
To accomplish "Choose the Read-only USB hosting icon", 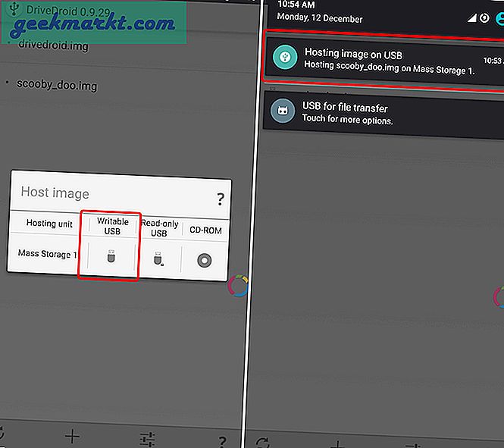I will coord(158,258).
